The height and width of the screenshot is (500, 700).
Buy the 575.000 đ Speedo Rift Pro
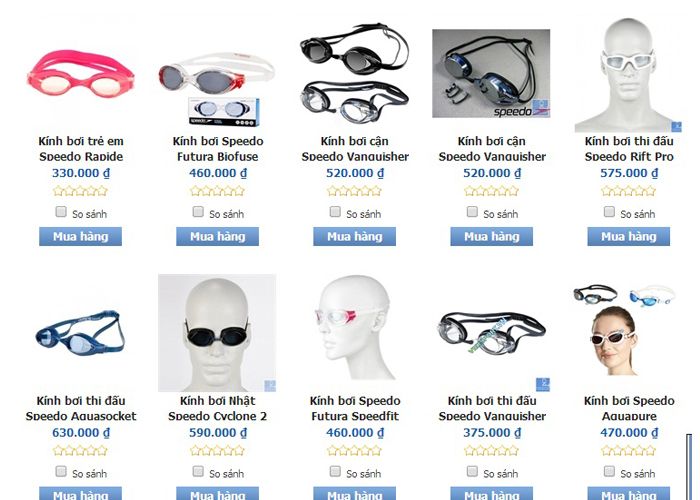pos(629,237)
